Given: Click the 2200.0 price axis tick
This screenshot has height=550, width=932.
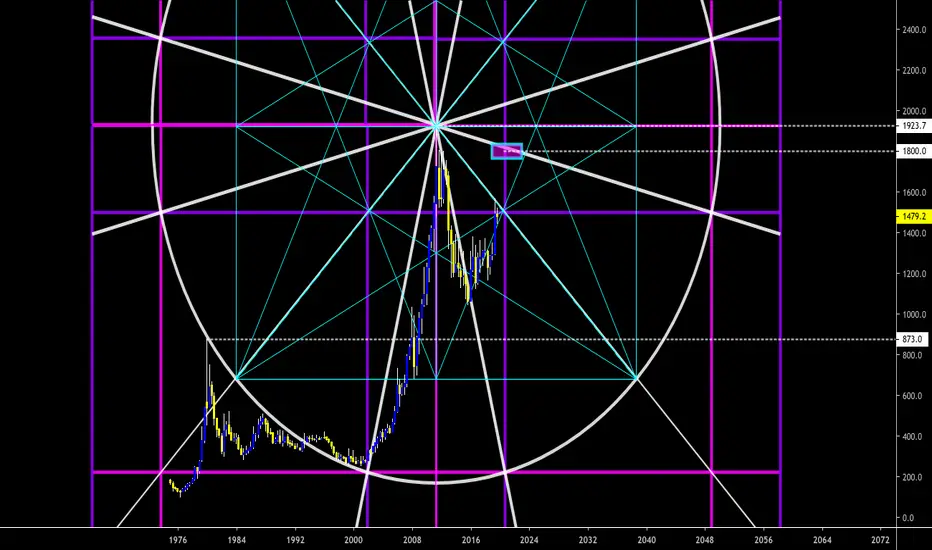Looking at the screenshot, I should pyautogui.click(x=914, y=70).
